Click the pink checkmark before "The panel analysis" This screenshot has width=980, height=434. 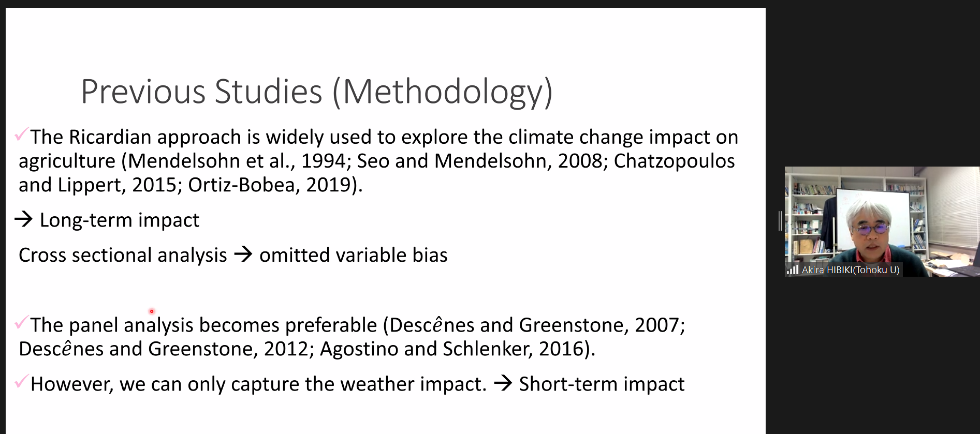[x=21, y=323]
